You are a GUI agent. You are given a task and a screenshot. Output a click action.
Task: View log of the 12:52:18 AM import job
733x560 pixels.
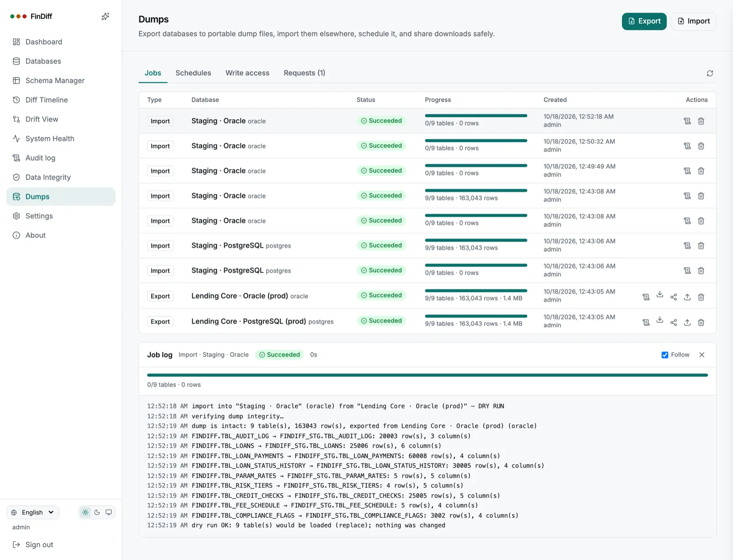pos(687,121)
